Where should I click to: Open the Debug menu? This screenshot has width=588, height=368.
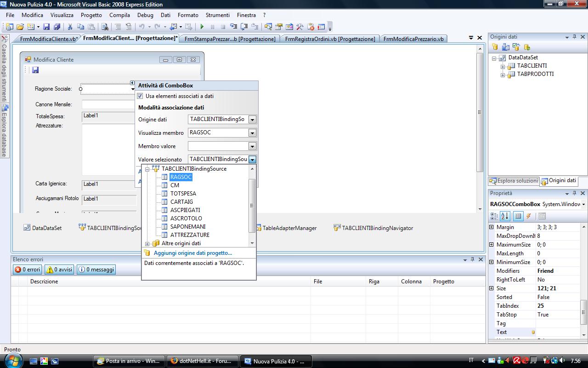(x=145, y=15)
